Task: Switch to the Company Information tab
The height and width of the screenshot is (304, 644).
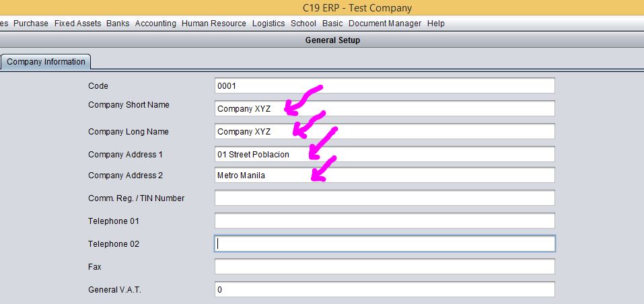Action: pyautogui.click(x=46, y=62)
